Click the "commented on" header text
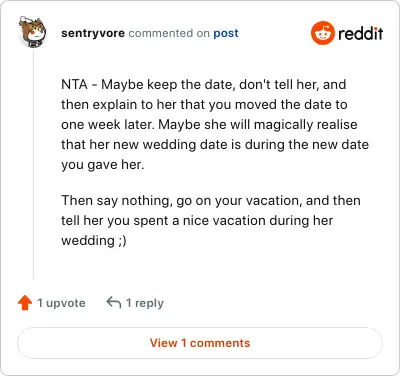This screenshot has height=376, width=400. (169, 33)
